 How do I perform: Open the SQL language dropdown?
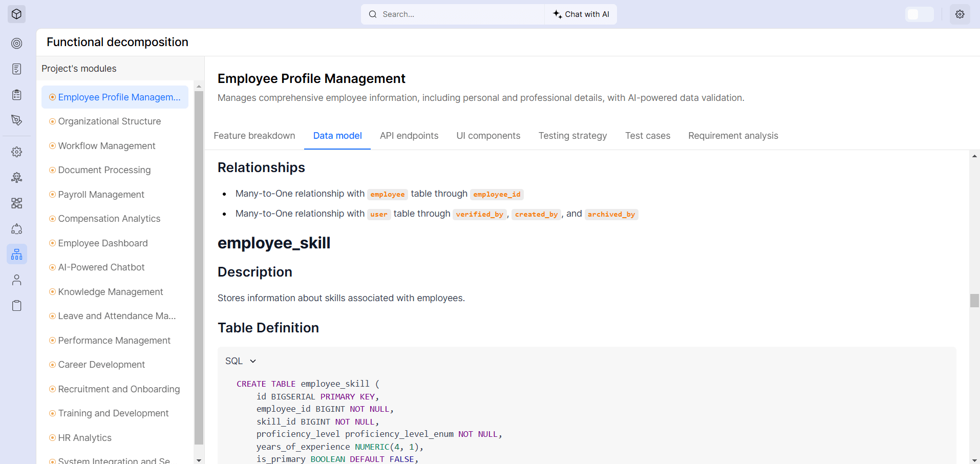pos(241,361)
